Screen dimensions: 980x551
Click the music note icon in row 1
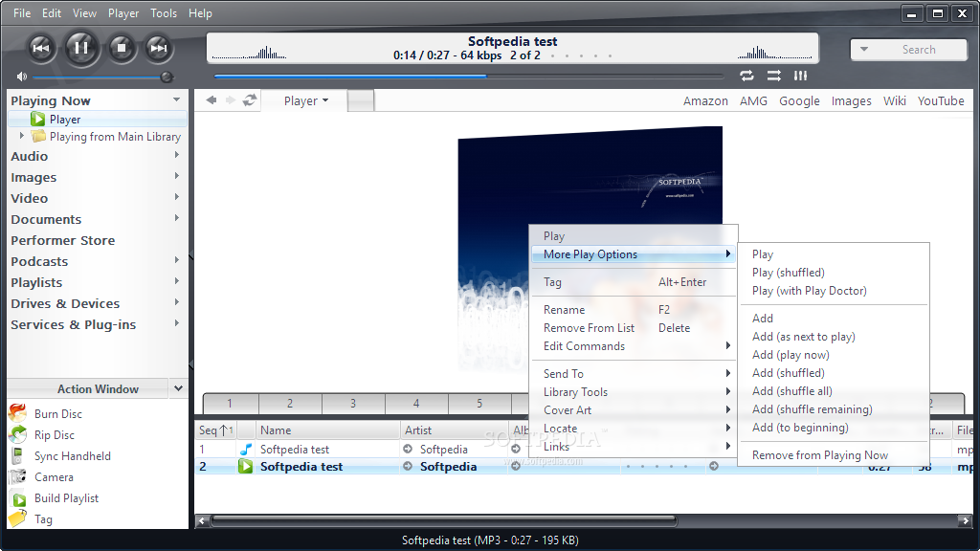coord(246,449)
